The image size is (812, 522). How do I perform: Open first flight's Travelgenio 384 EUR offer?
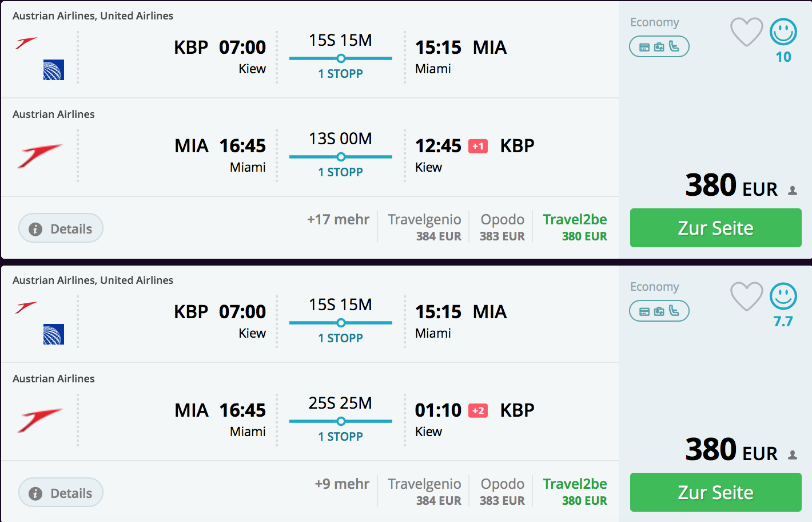click(x=424, y=227)
